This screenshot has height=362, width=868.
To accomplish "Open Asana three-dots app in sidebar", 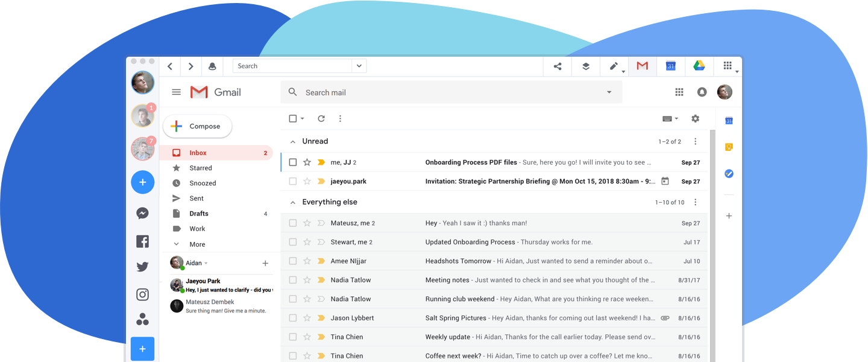I will tap(143, 319).
